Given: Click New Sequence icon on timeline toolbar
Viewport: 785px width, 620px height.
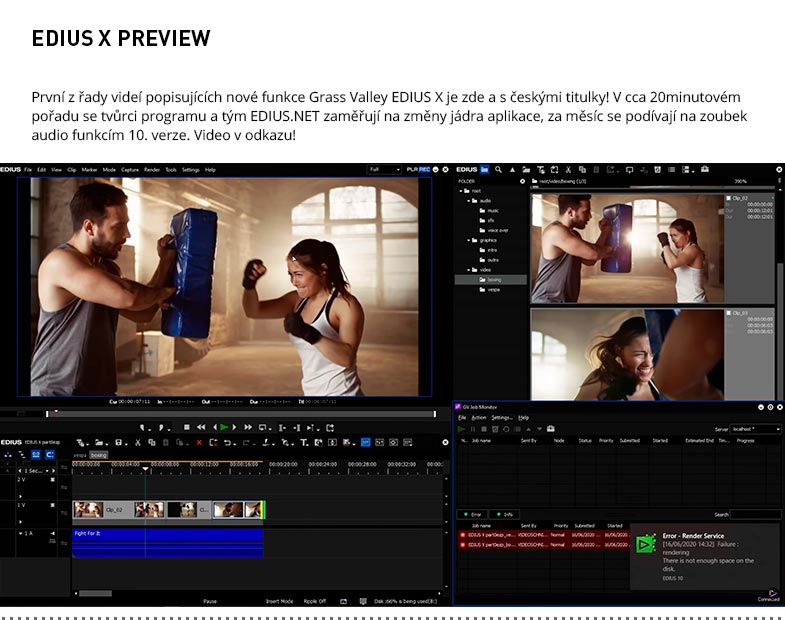Looking at the screenshot, I should pyautogui.click(x=82, y=442).
